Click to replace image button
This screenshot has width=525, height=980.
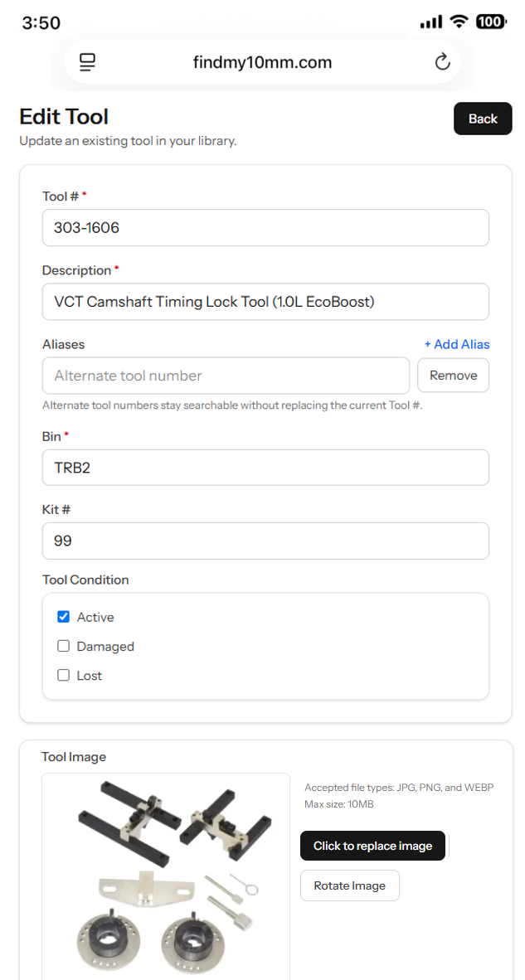click(372, 846)
